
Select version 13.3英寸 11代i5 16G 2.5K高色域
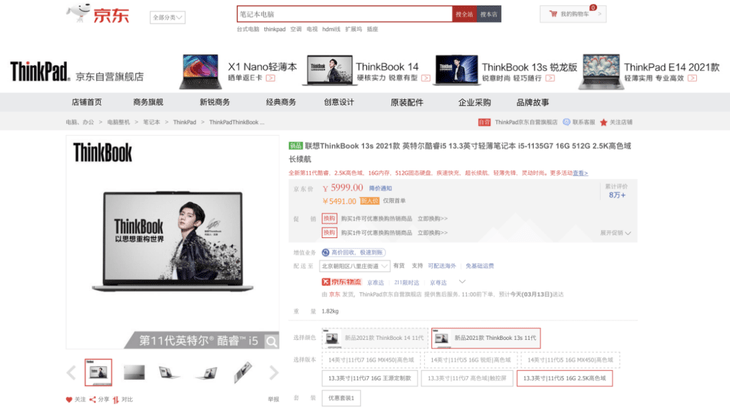pos(564,378)
